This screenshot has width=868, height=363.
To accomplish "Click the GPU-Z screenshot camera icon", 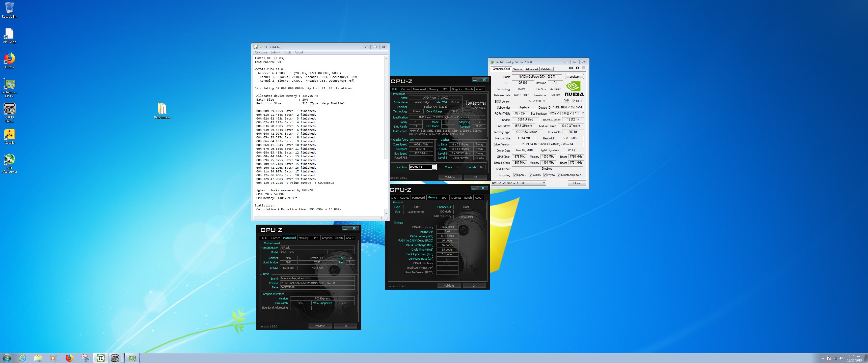I will pyautogui.click(x=571, y=68).
